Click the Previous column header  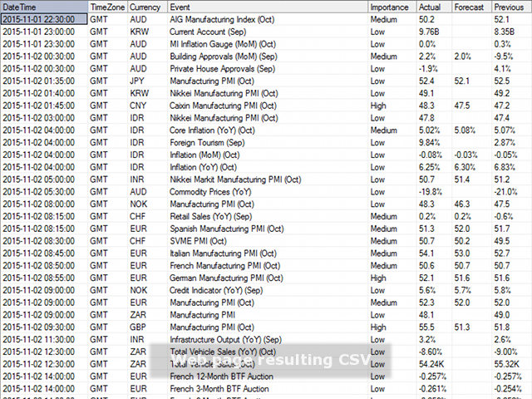[x=512, y=7]
